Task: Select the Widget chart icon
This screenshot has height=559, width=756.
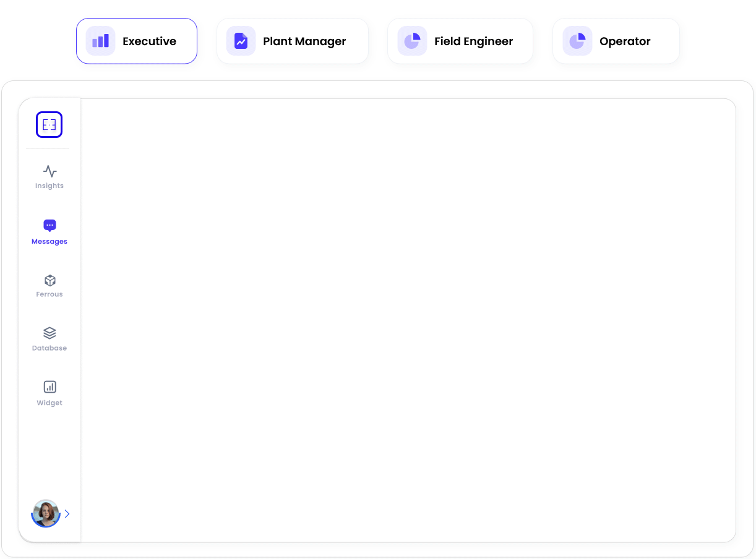Action: pos(49,386)
